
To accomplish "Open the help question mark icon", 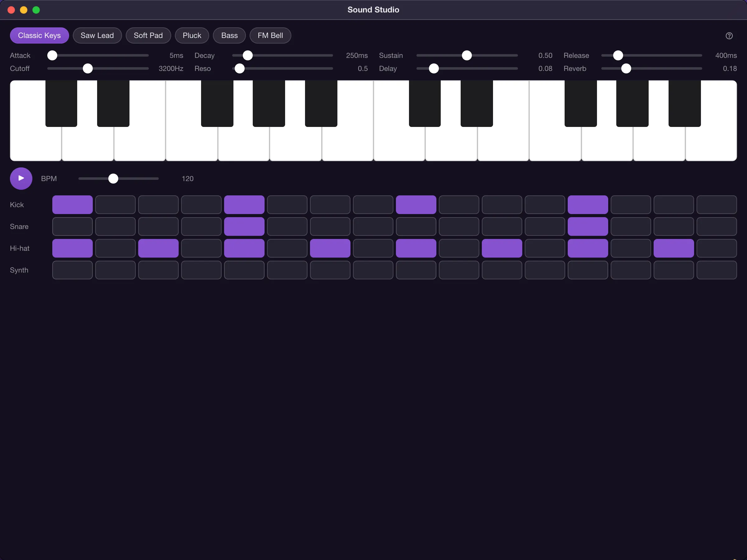I will tap(729, 36).
